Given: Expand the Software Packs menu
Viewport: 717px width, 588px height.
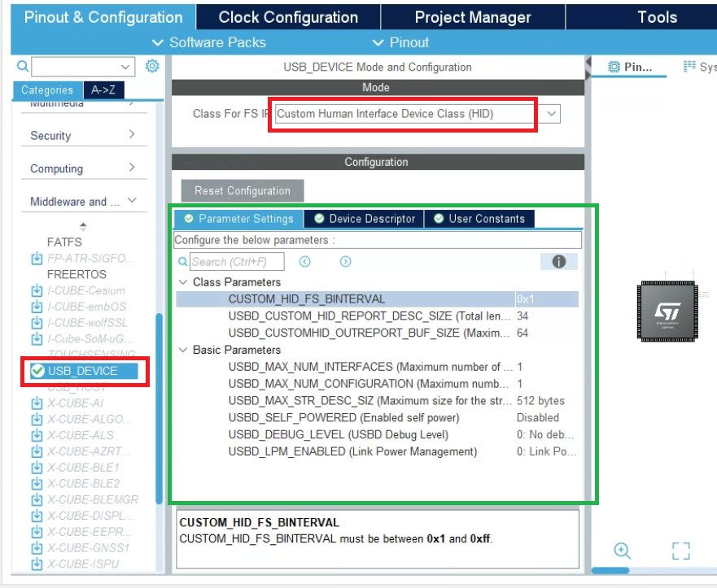Looking at the screenshot, I should [x=208, y=42].
